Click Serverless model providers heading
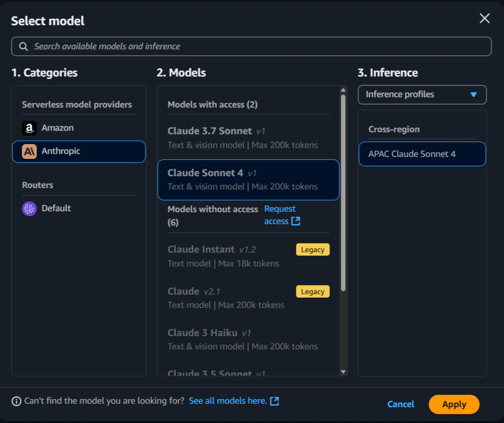Viewport: 504px width, 423px height. coord(77,105)
